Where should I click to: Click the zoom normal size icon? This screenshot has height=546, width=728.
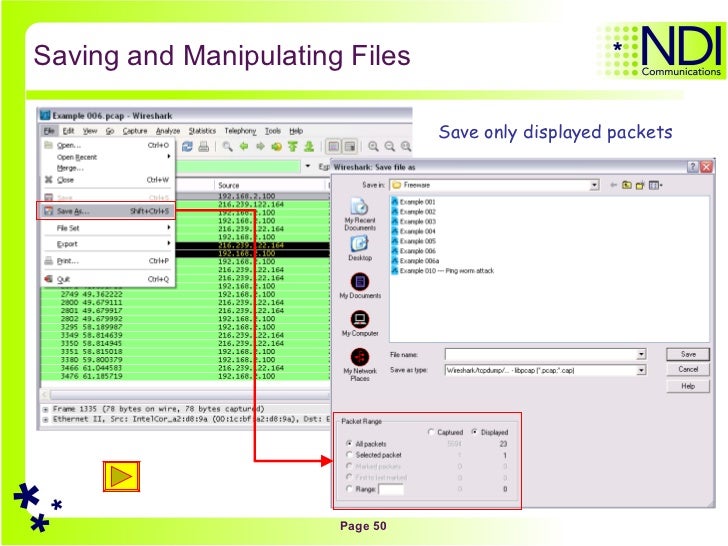click(406, 147)
